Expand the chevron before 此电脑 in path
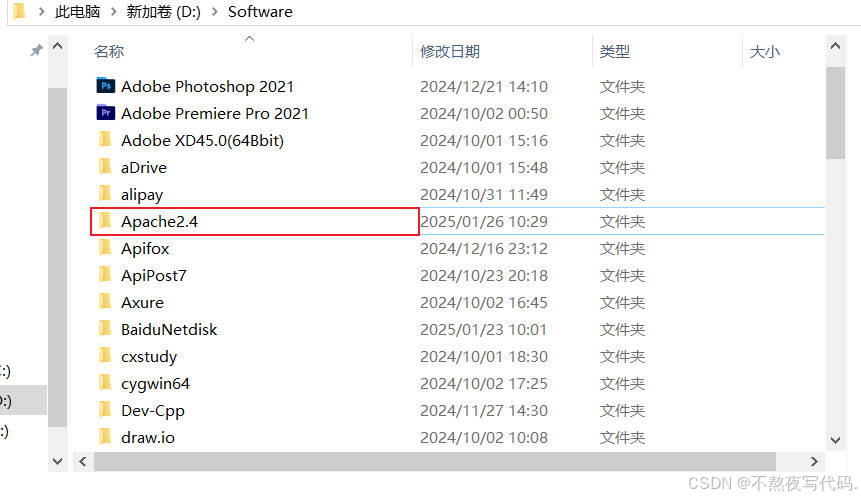The width and height of the screenshot is (861, 498). 41,12
